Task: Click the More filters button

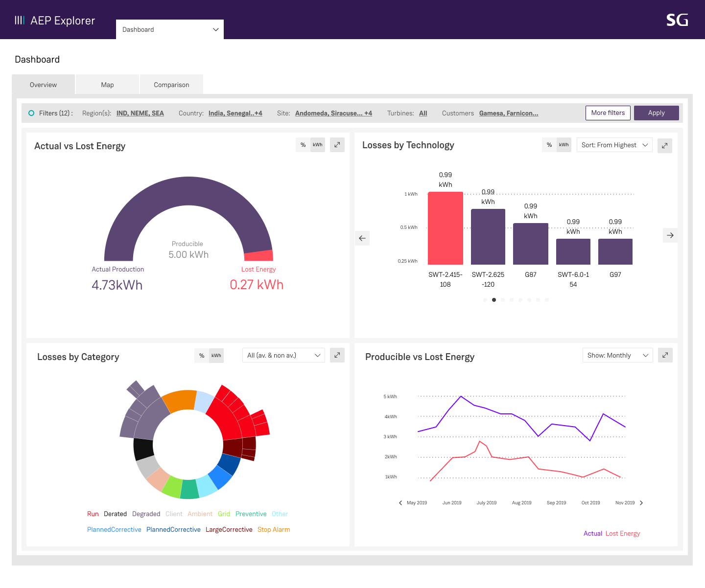Action: coord(608,113)
